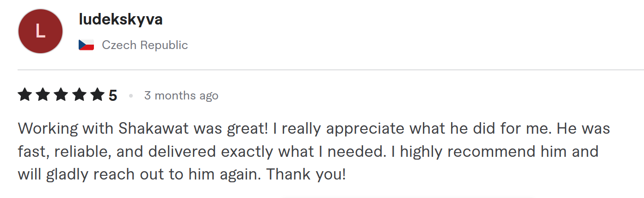Click the Czech Republic flag icon
This screenshot has width=644, height=198.
[x=87, y=45]
